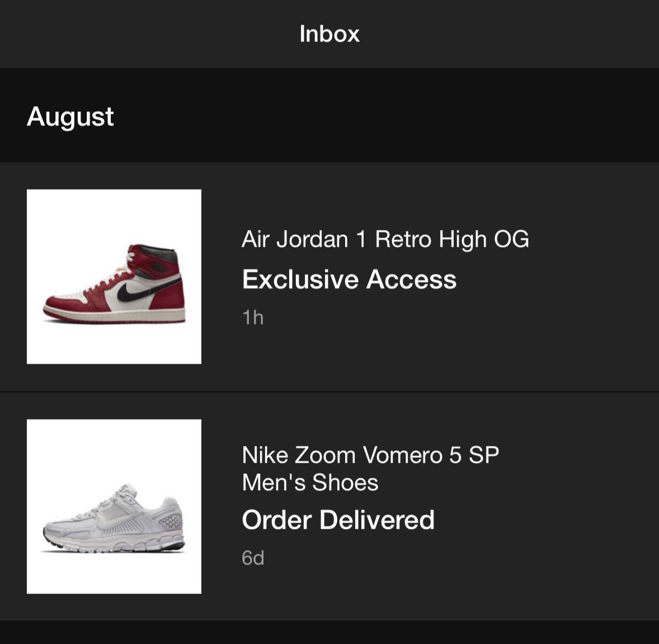Select the August section header

coord(70,116)
